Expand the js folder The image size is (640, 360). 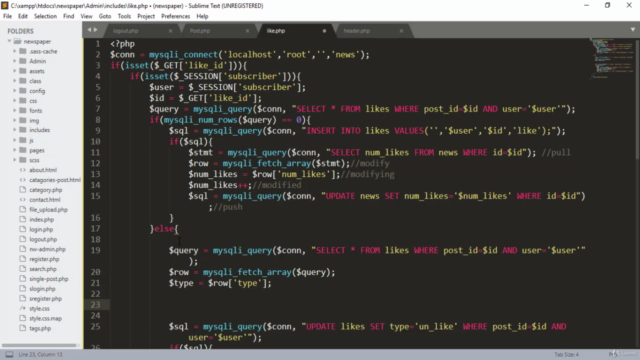point(15,140)
